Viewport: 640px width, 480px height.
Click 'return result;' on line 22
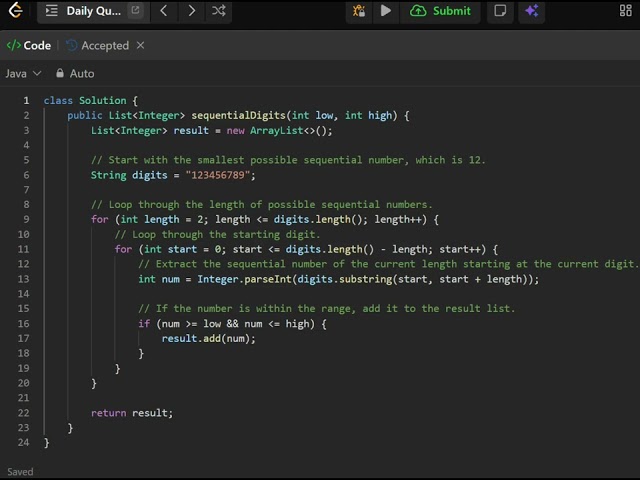(x=132, y=413)
